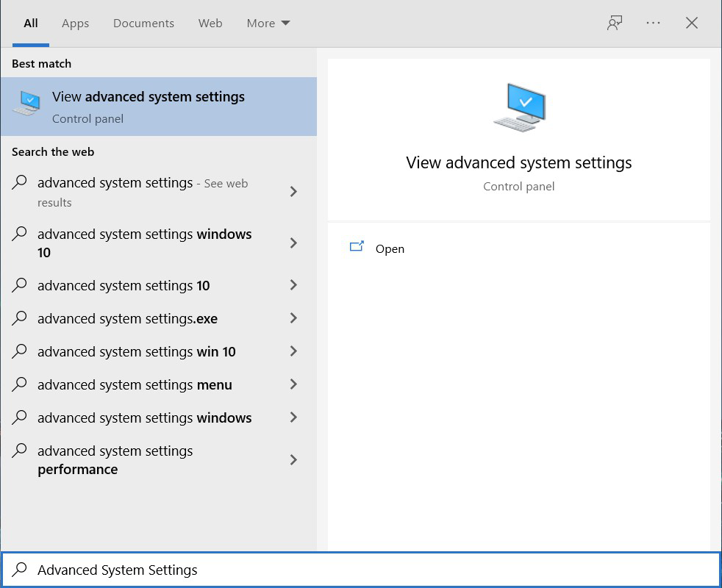This screenshot has width=722, height=588.
Task: Close the search panel
Action: (691, 23)
